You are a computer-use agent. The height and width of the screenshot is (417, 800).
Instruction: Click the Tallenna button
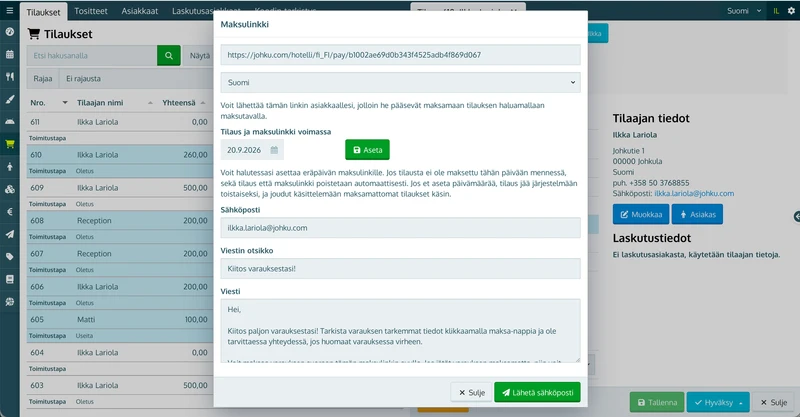click(x=657, y=403)
